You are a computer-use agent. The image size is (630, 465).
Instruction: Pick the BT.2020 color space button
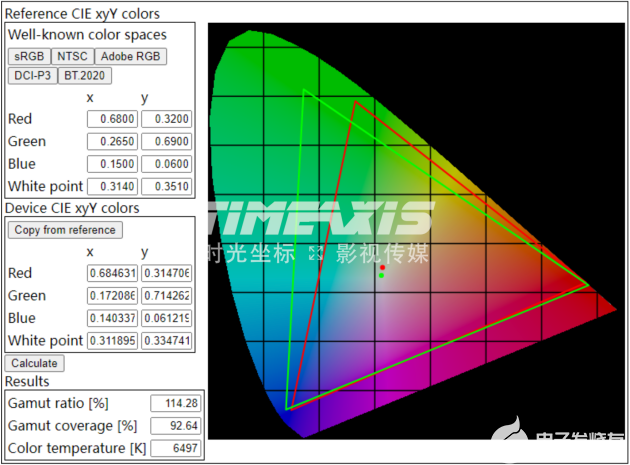[85, 75]
